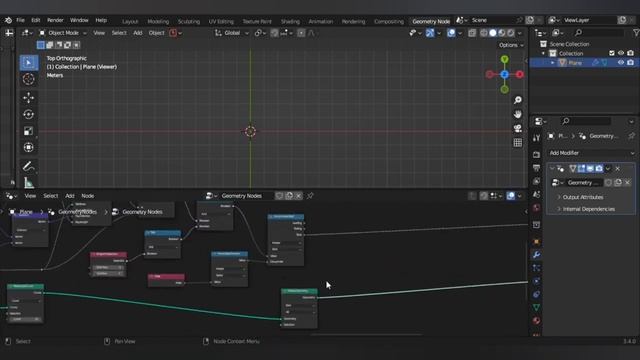Remove Geometry Nodes modifier with X
Viewport: 640px width, 360px height.
pyautogui.click(x=618, y=169)
